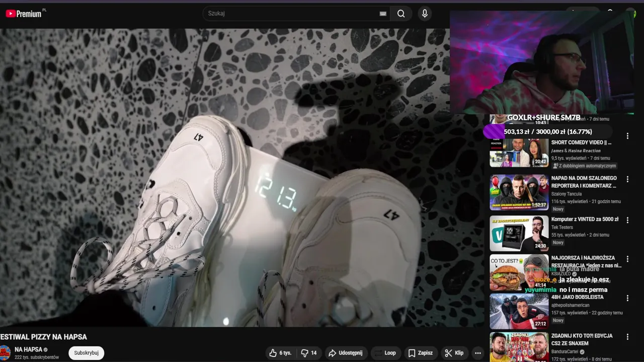Open NAJGORSZA I NAJDROŻSZA RESTAURACJA title
644x362 pixels.
pyautogui.click(x=586, y=261)
